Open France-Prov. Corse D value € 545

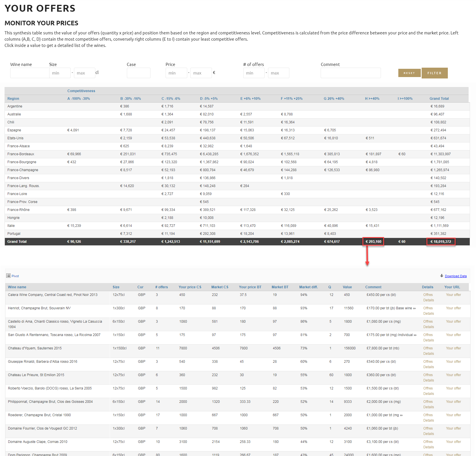click(204, 202)
